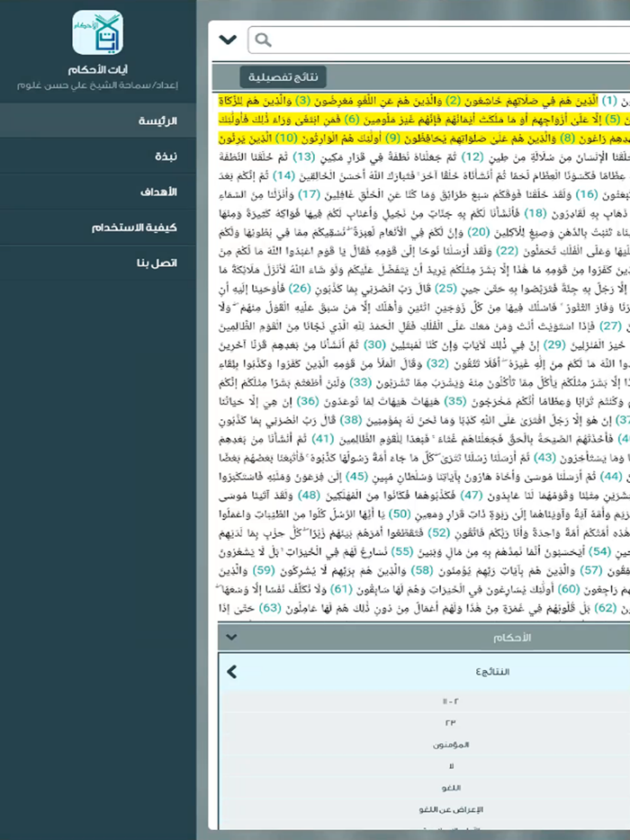Click verse number (44) marker
This screenshot has height=840, width=630.
point(611,476)
